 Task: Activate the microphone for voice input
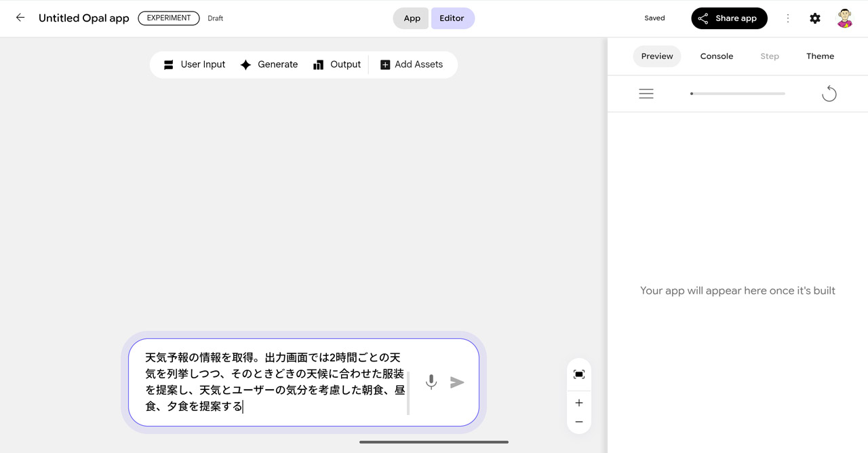(431, 382)
